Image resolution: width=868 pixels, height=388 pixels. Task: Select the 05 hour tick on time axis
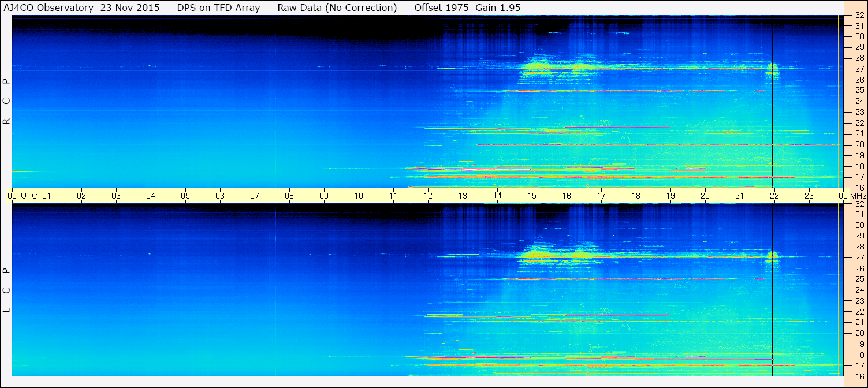[185, 196]
